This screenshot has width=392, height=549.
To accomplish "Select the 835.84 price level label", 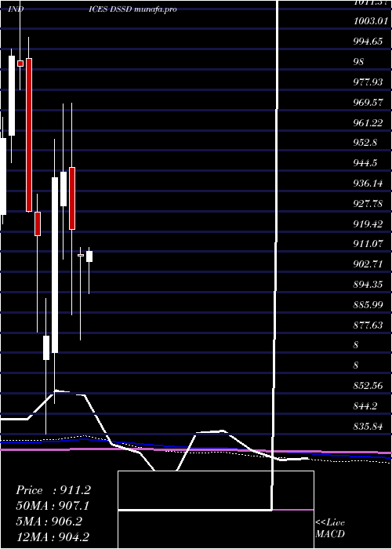I will point(368,427).
